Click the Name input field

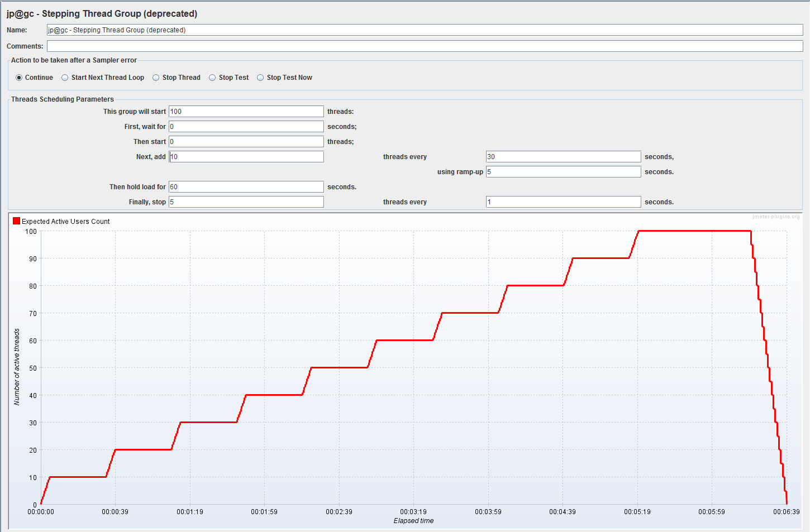(425, 30)
